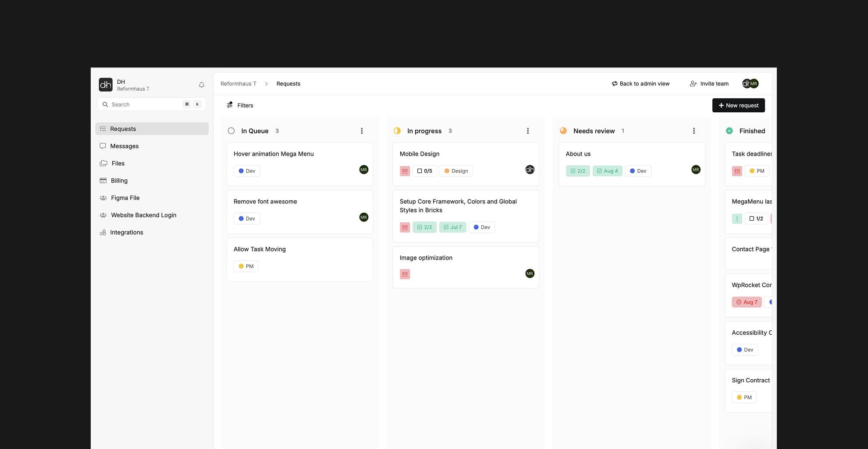The height and width of the screenshot is (449, 868).
Task: Open Needs review column options menu
Action: coord(694,131)
